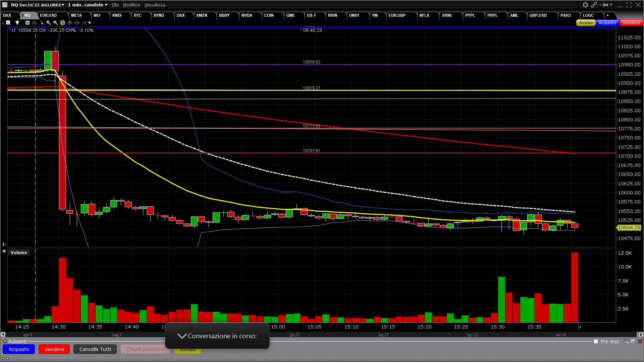Click the expand horizontal spacing icon
Image resolution: width=644 pixels, height=362 pixels.
click(70, 23)
